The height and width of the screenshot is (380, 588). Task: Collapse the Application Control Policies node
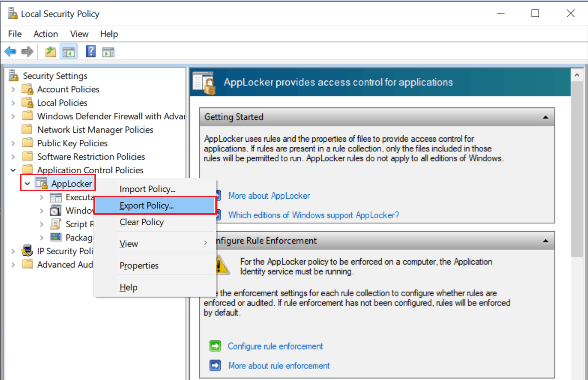13,170
